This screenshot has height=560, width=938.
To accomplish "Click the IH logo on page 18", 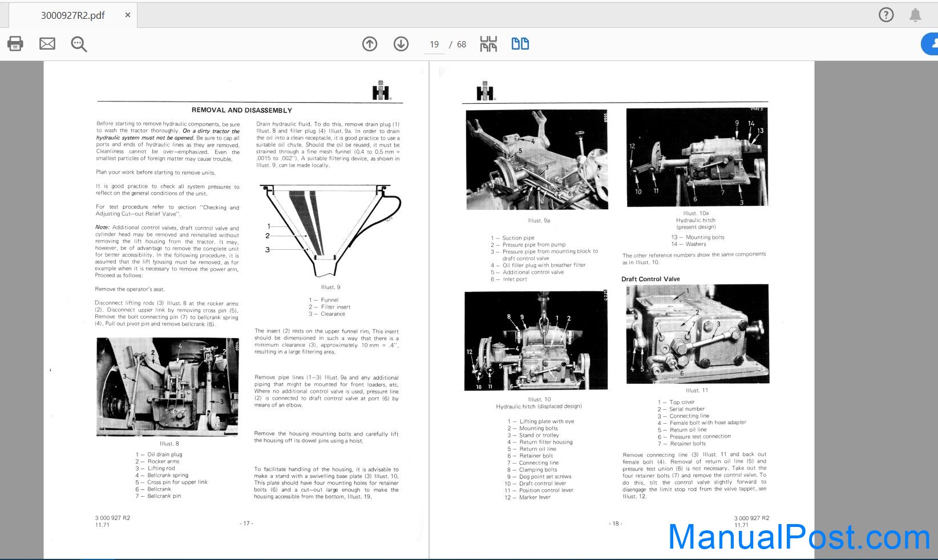I will point(486,91).
